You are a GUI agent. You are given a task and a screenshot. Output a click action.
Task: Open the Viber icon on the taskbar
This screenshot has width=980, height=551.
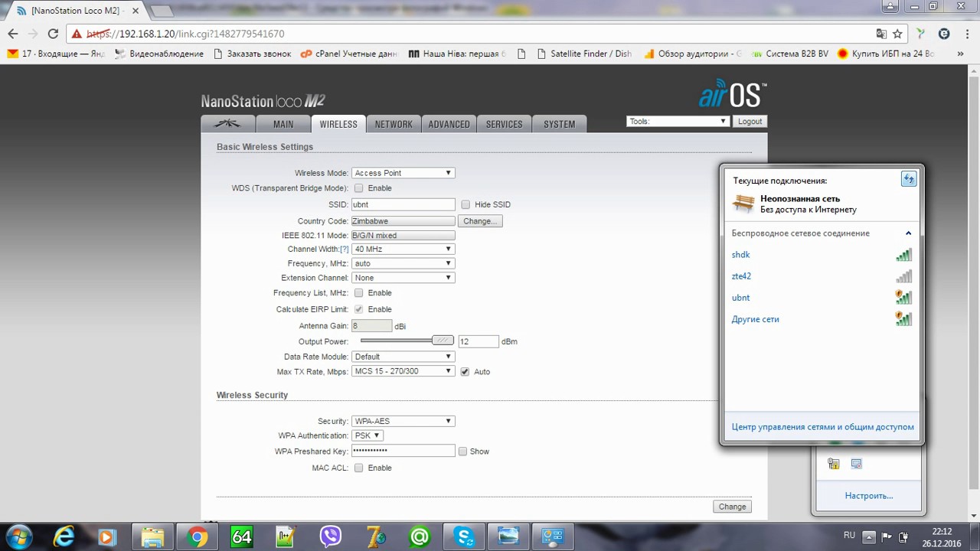(330, 537)
